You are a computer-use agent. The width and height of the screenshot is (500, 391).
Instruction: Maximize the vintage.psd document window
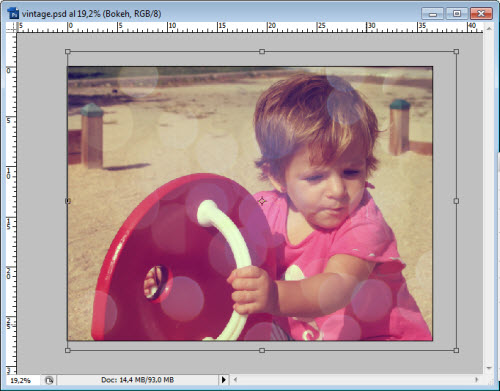pos(457,14)
